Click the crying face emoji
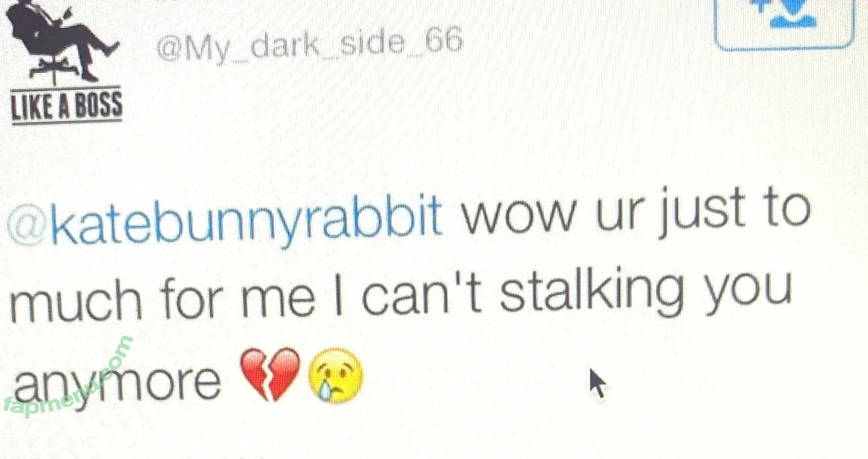Screen dimensions: 868x459 pyautogui.click(x=335, y=375)
